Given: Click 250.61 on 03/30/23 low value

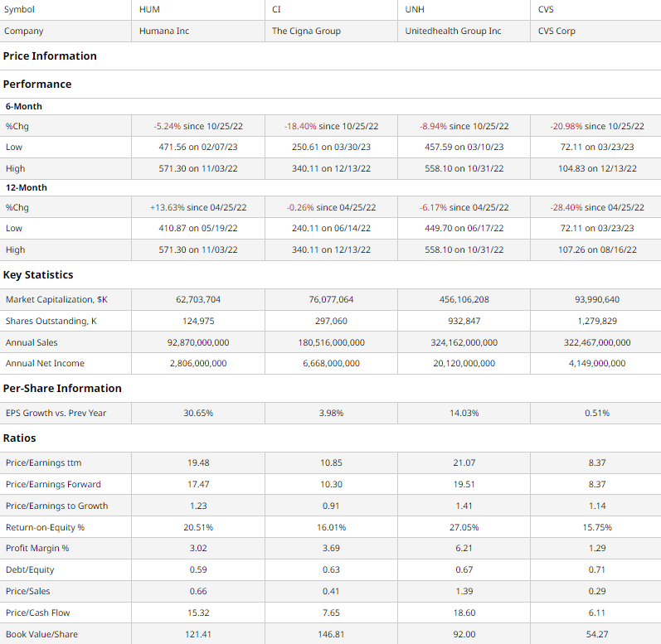Looking at the screenshot, I should pyautogui.click(x=331, y=147).
